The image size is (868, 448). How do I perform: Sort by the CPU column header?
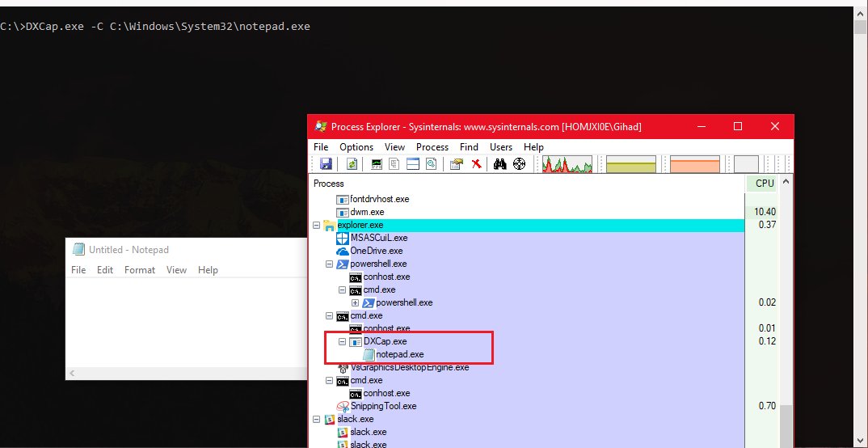click(765, 184)
